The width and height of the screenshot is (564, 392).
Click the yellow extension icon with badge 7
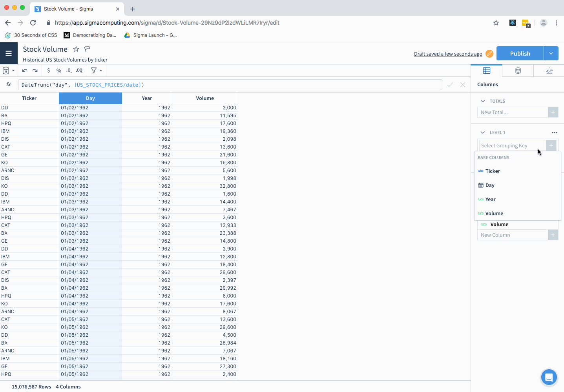click(526, 24)
